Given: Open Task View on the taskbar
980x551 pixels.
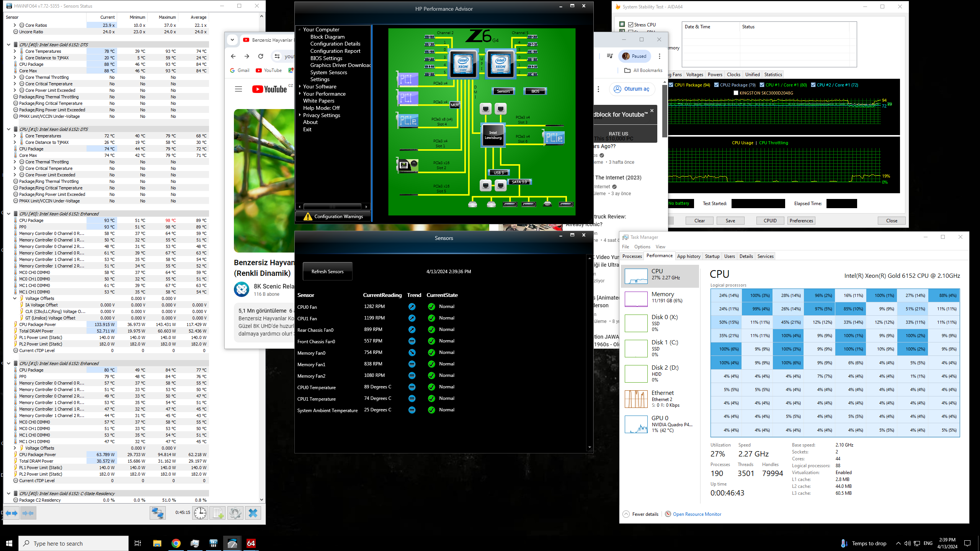Looking at the screenshot, I should tap(138, 543).
